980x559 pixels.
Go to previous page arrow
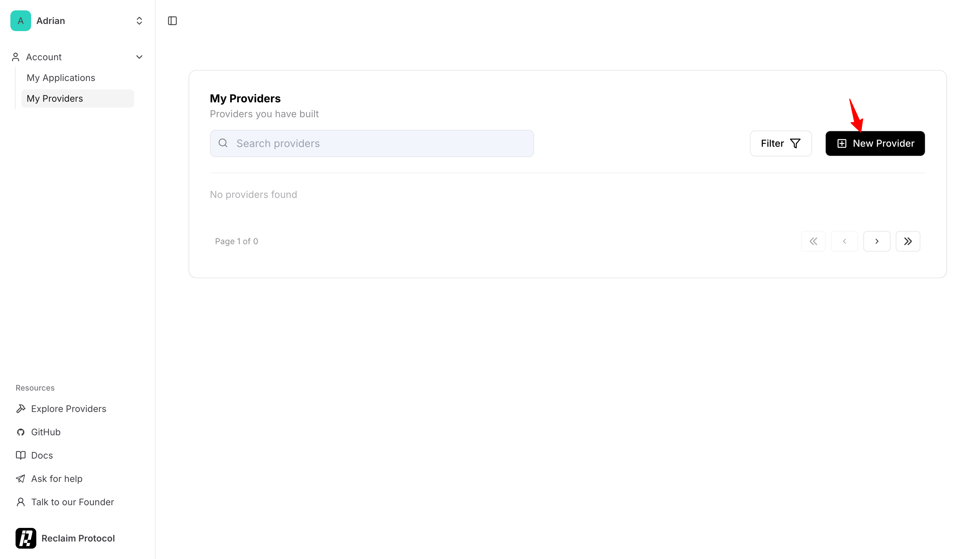[x=844, y=241]
